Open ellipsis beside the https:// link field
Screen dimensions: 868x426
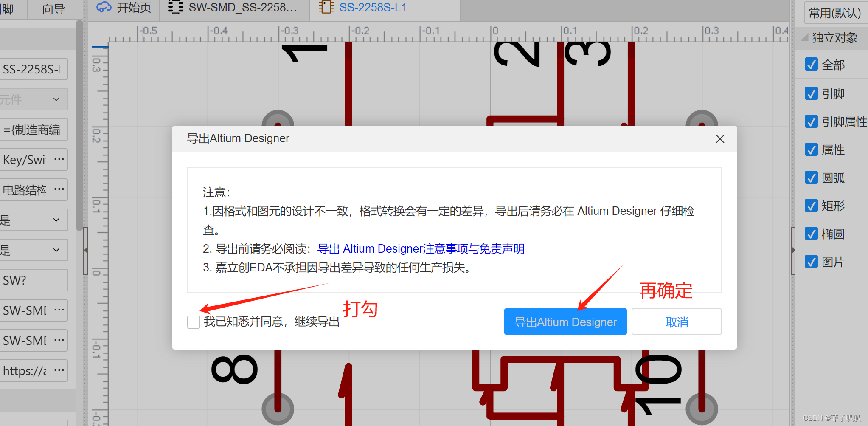(x=59, y=370)
